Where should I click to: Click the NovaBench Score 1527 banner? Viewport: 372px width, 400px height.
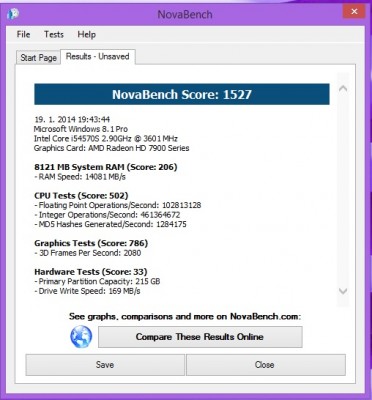[182, 94]
